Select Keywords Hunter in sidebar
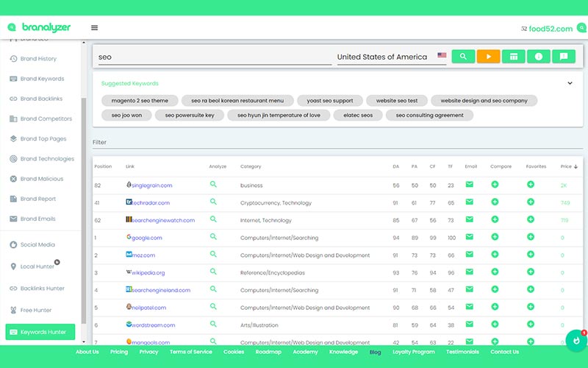Viewport: 588px width, 368px height. 40,332
